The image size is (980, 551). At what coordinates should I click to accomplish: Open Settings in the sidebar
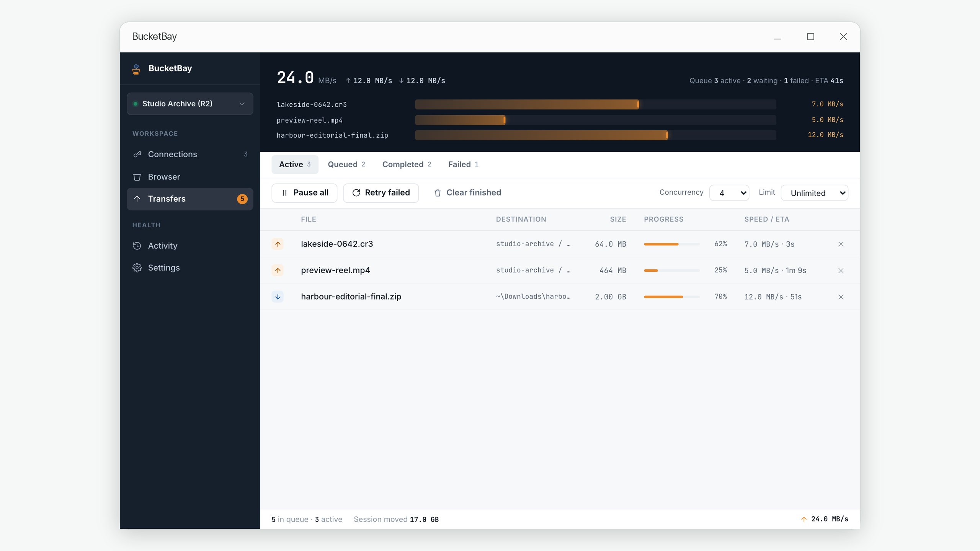(190, 268)
